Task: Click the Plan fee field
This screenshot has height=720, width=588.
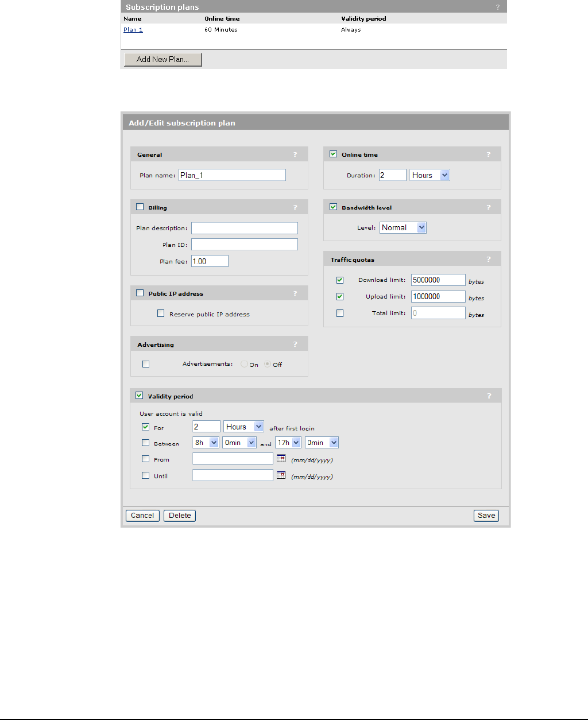Action: [210, 261]
